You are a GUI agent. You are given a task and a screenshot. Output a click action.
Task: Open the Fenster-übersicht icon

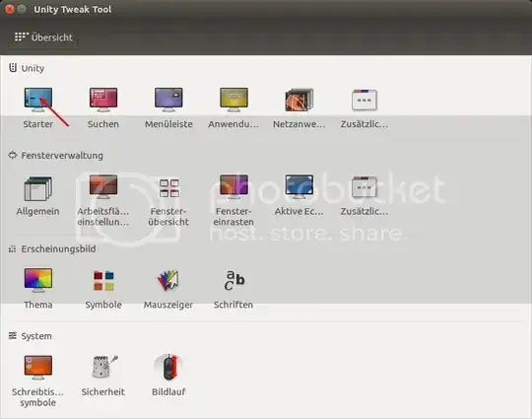(x=169, y=188)
